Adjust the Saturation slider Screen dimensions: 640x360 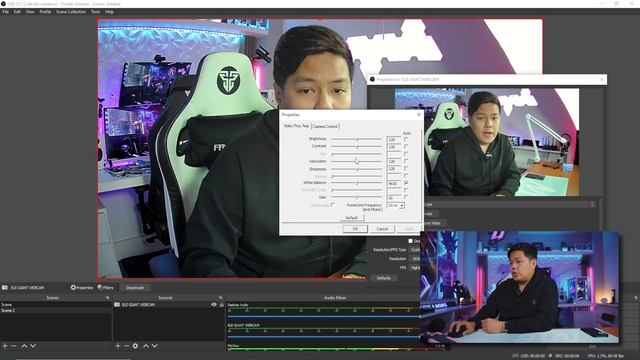click(357, 161)
